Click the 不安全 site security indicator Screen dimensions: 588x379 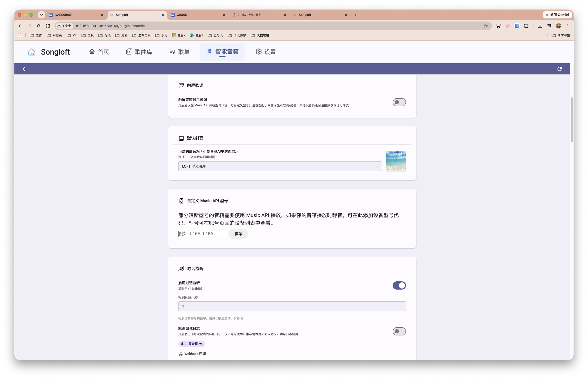click(64, 26)
